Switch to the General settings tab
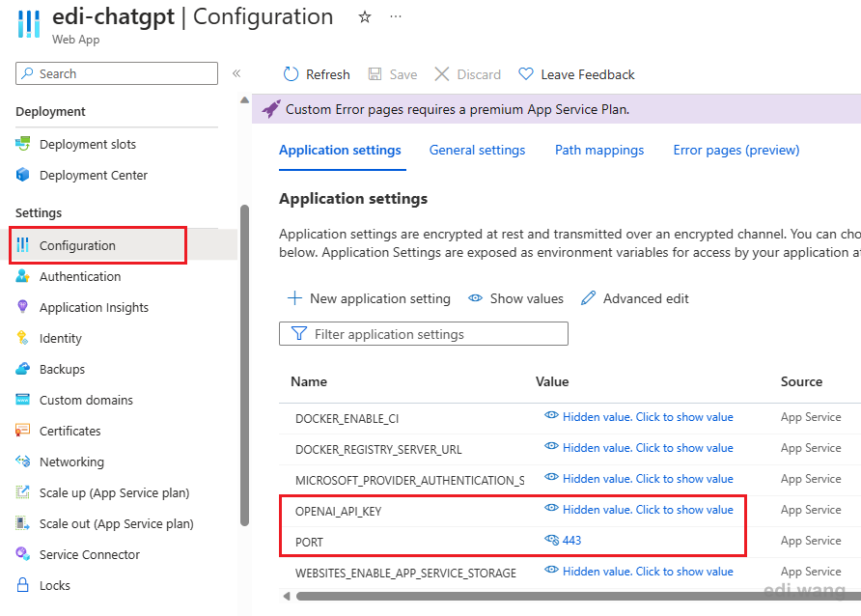This screenshot has height=616, width=861. tap(477, 150)
